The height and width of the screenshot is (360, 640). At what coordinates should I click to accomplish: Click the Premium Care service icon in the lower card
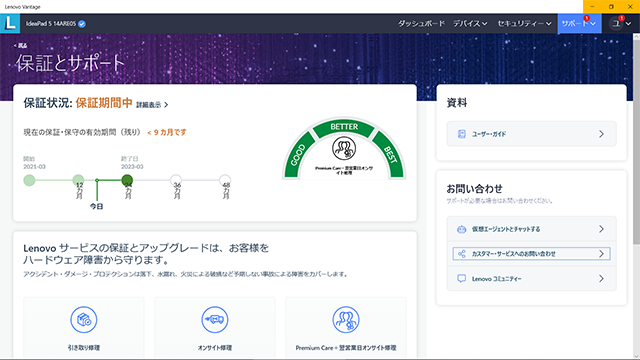(x=346, y=320)
